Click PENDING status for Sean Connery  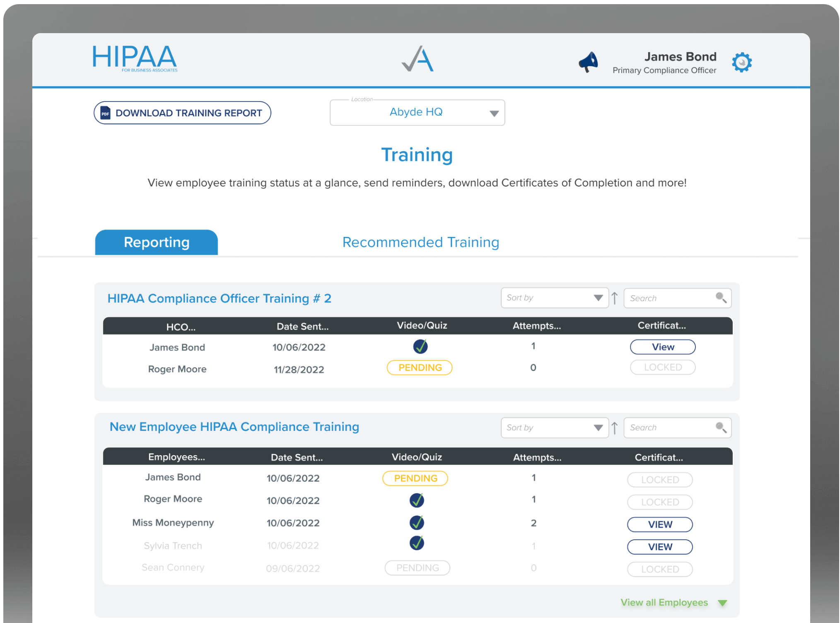coord(417,568)
